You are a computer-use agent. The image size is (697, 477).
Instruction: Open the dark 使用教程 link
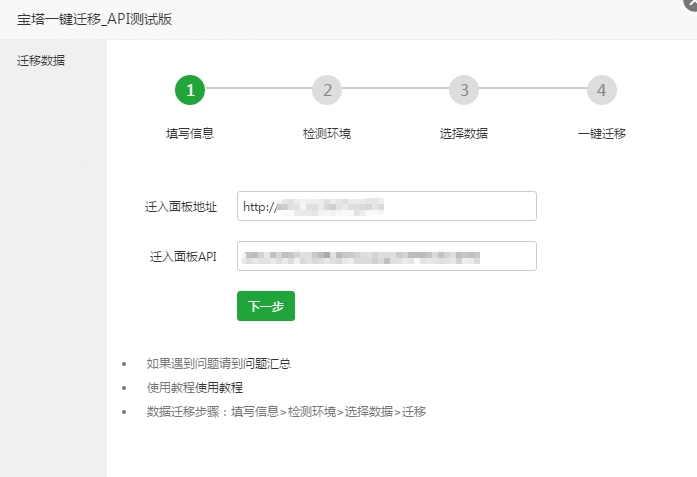tap(219, 388)
